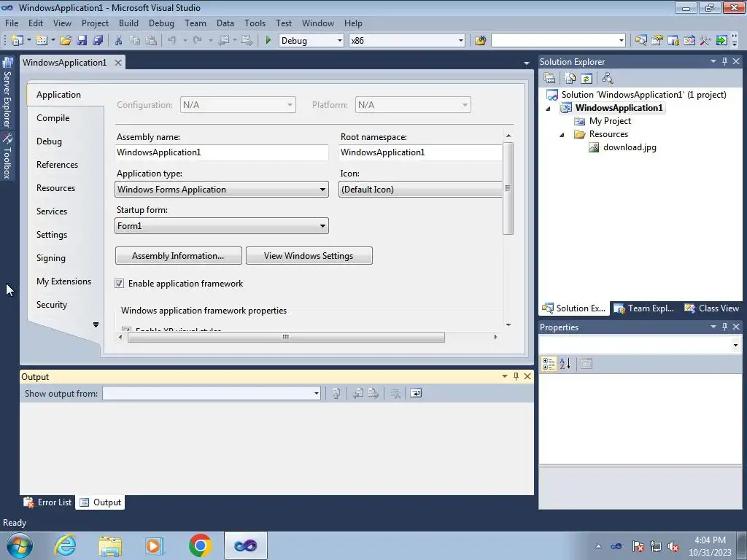Switch to the Team Explorer tab
Viewport: 747px width, 560px height.
point(643,308)
